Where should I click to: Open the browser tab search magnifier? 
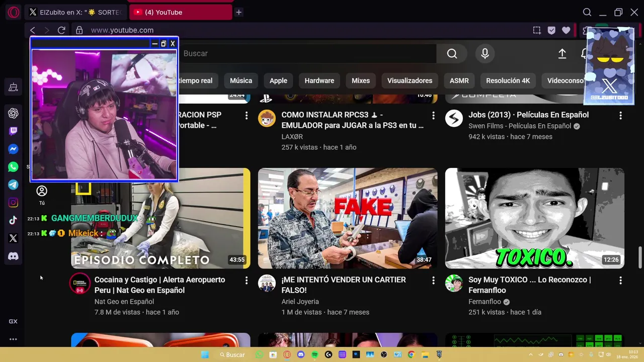587,12
